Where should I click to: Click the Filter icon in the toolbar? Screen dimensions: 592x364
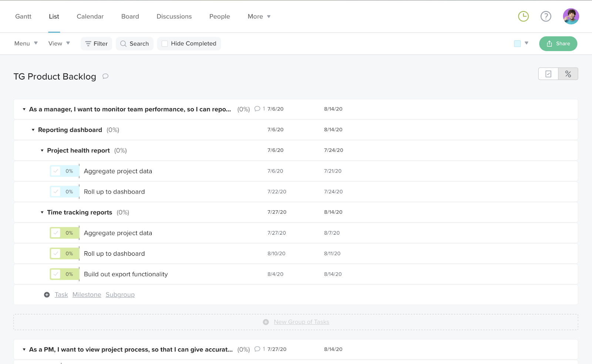click(88, 43)
